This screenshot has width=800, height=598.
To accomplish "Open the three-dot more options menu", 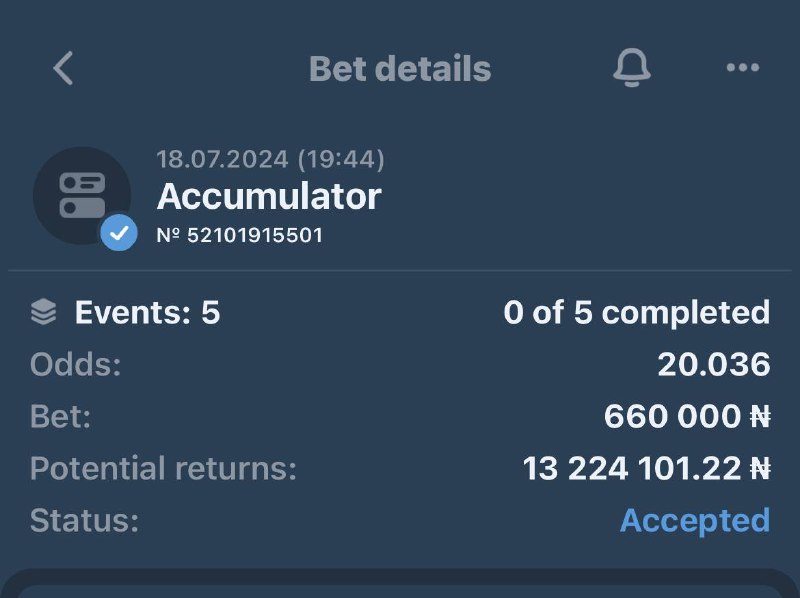I will point(742,68).
